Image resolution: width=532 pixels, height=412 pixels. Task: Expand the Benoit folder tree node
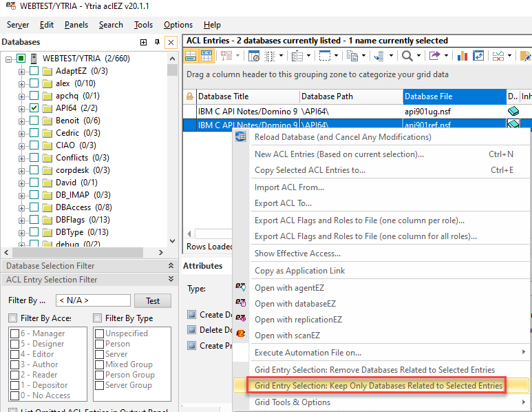point(21,121)
